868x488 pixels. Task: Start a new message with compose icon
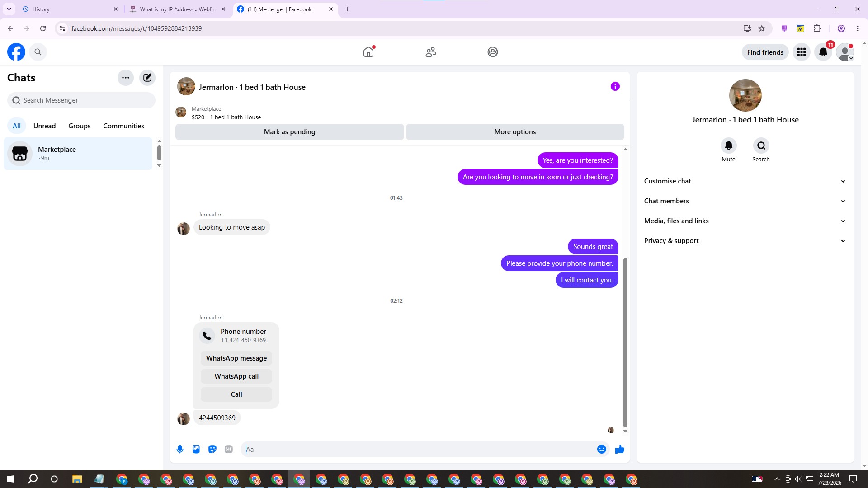[x=147, y=78]
